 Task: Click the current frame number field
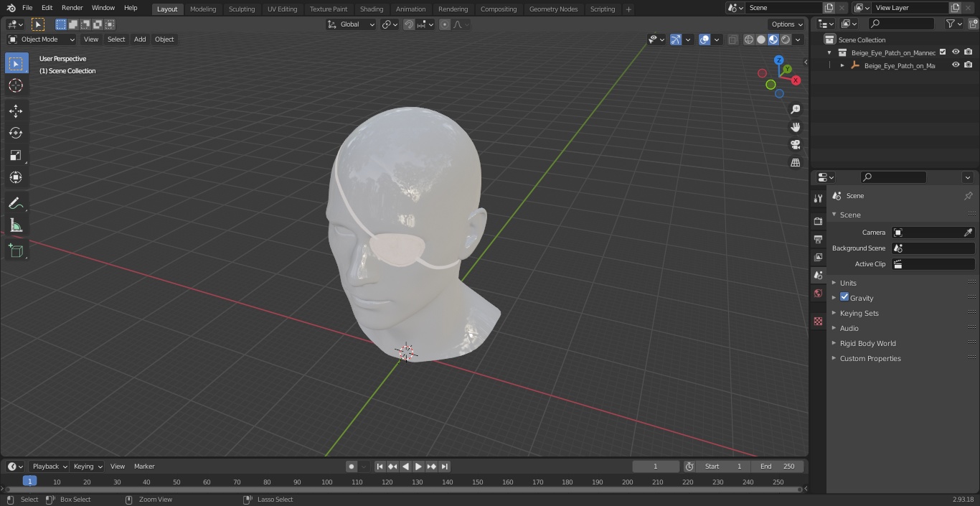pos(655,467)
